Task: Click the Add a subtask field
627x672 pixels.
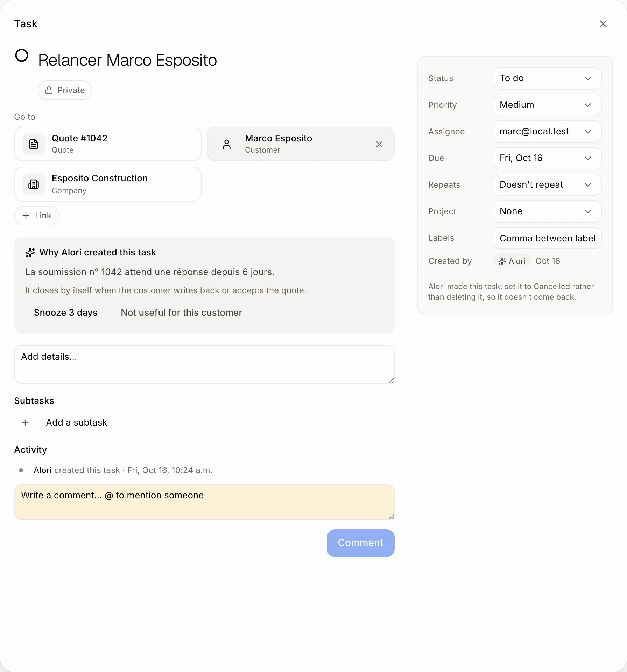Action: coord(77,423)
